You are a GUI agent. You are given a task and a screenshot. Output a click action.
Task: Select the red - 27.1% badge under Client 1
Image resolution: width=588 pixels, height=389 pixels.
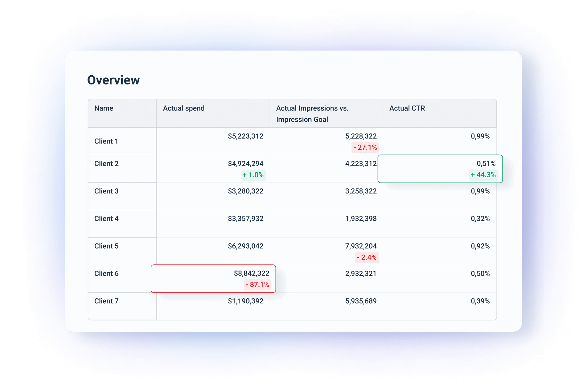[x=365, y=147]
